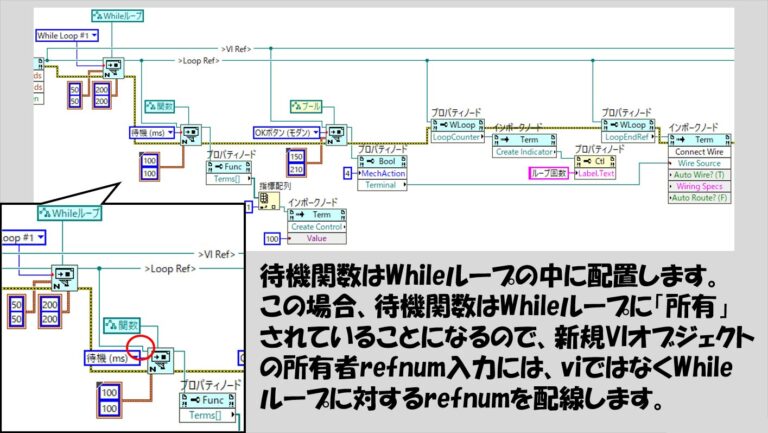Click the WLoop header above LoopEndRef

[x=628, y=125]
